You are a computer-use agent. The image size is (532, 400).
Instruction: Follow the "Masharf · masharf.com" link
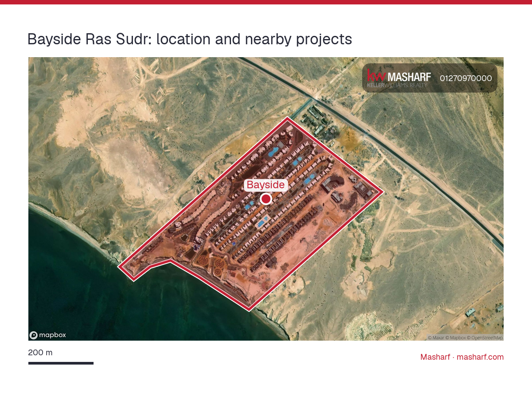tap(462, 357)
